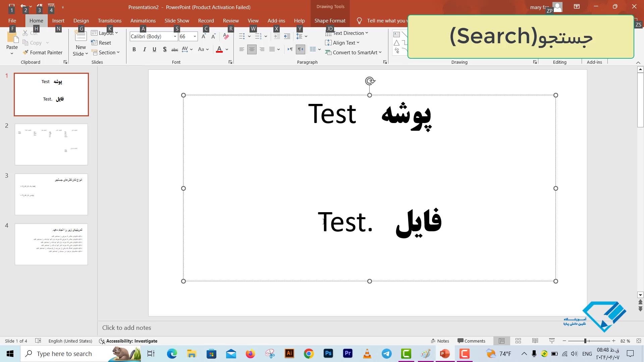This screenshot has height=362, width=644.
Task: Open Reading View from the status bar
Action: coord(535,341)
